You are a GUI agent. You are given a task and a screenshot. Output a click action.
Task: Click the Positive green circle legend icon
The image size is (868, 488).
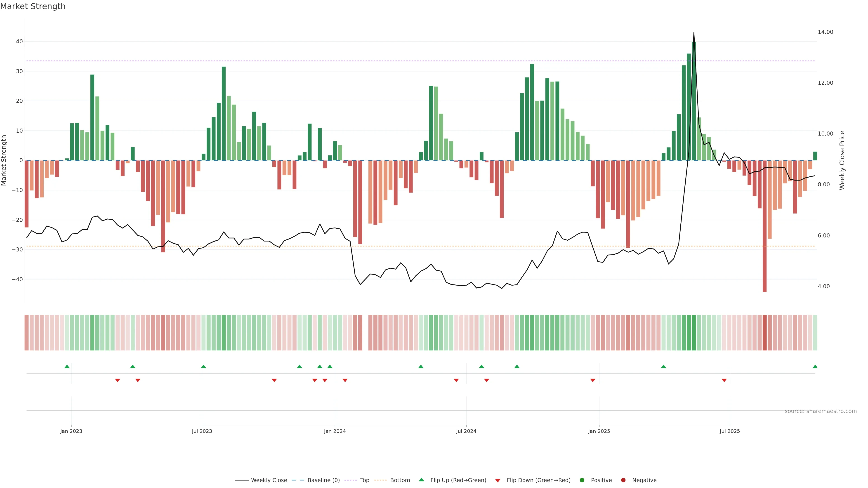click(582, 480)
